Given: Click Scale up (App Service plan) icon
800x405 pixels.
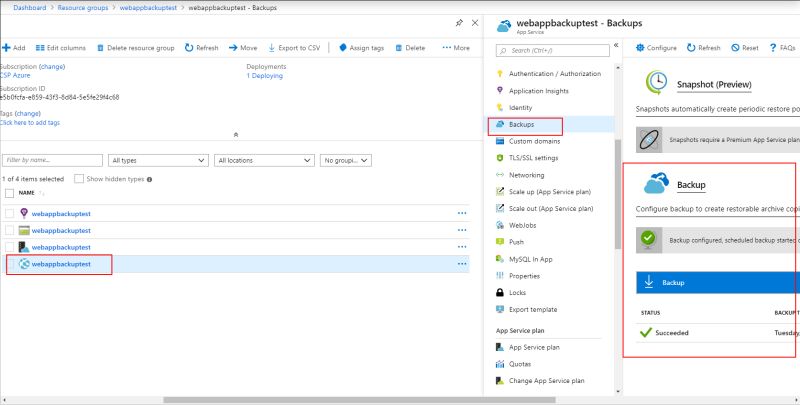Looking at the screenshot, I should 500,192.
